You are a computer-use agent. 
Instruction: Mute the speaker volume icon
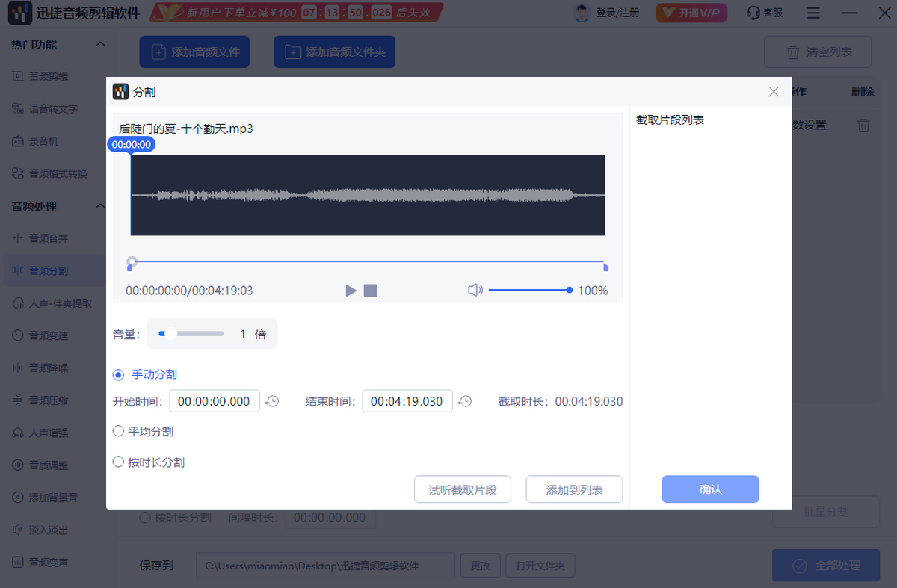click(x=475, y=290)
